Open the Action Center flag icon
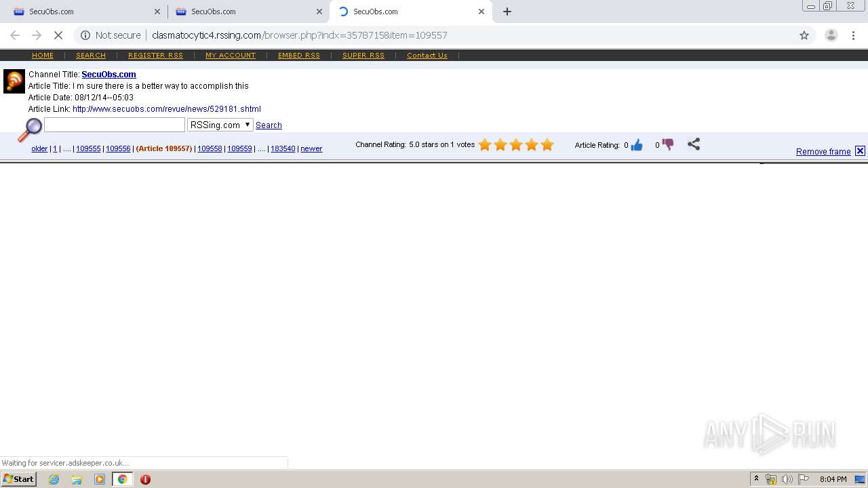 804,479
